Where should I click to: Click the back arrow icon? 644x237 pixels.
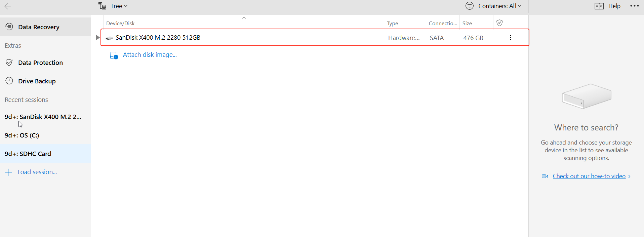(x=8, y=6)
